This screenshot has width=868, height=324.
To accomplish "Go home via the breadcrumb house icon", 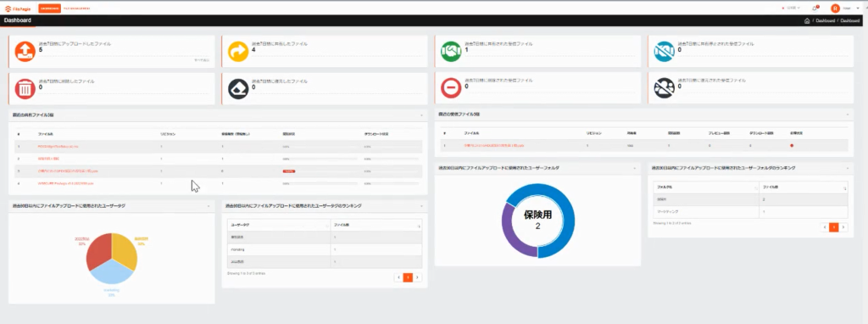I will click(807, 20).
